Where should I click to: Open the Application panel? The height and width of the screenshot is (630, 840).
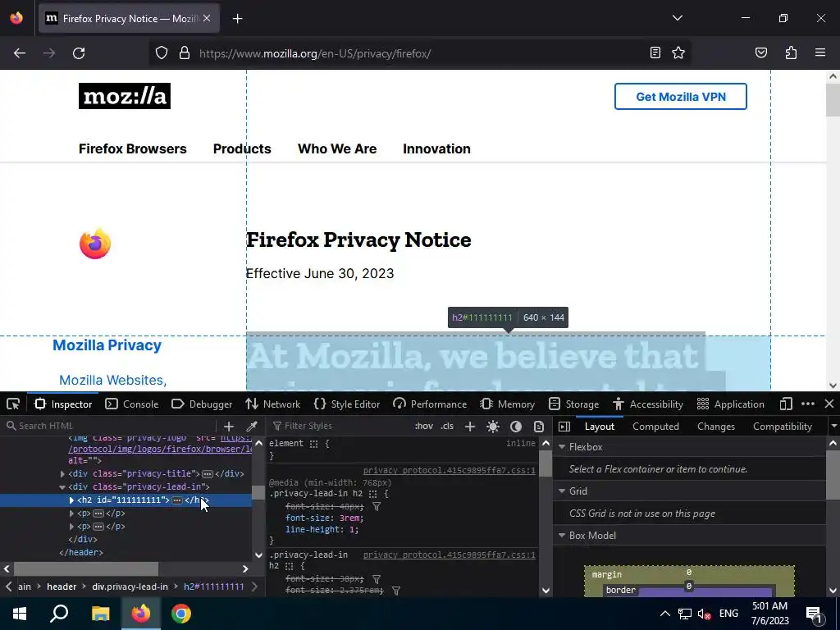pos(730,404)
